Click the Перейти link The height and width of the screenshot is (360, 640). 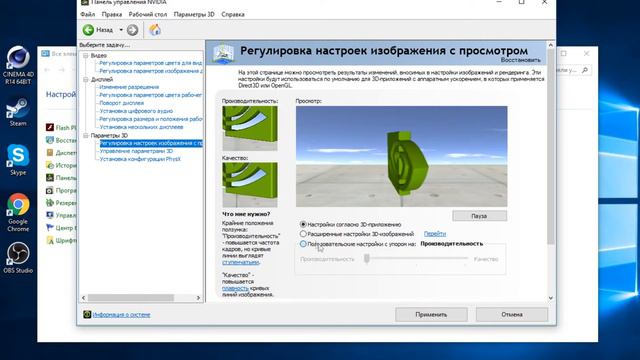(435, 234)
